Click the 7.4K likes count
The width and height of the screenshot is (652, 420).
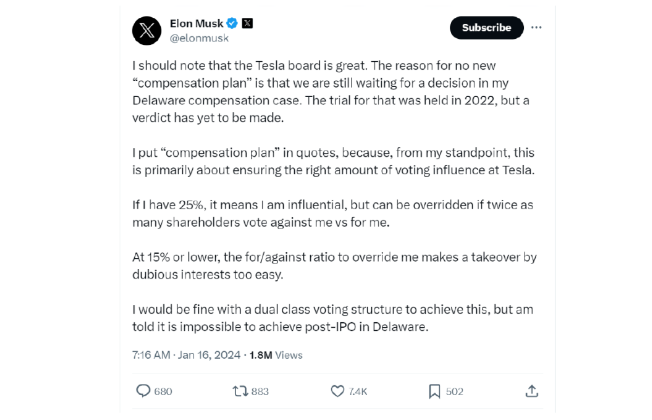click(x=358, y=391)
